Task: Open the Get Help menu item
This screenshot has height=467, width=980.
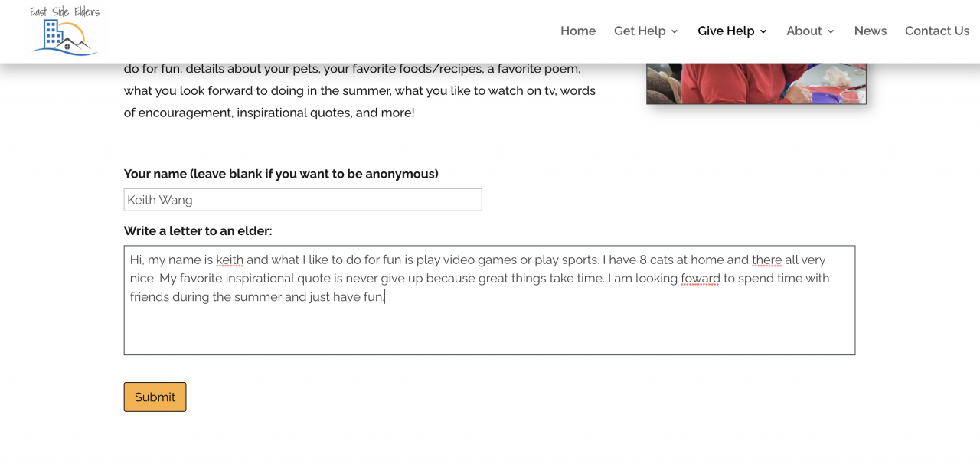Action: pos(639,31)
